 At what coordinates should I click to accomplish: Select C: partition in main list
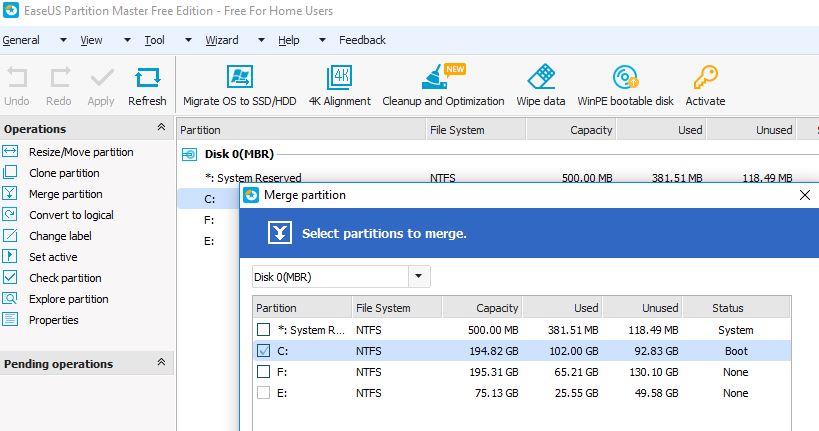click(209, 199)
